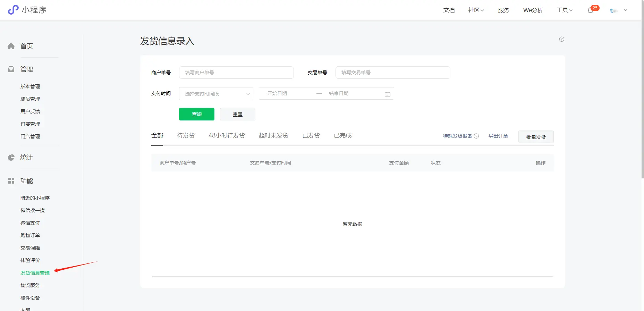
Task: Open 版本管理 in sidebar
Action: (30, 86)
